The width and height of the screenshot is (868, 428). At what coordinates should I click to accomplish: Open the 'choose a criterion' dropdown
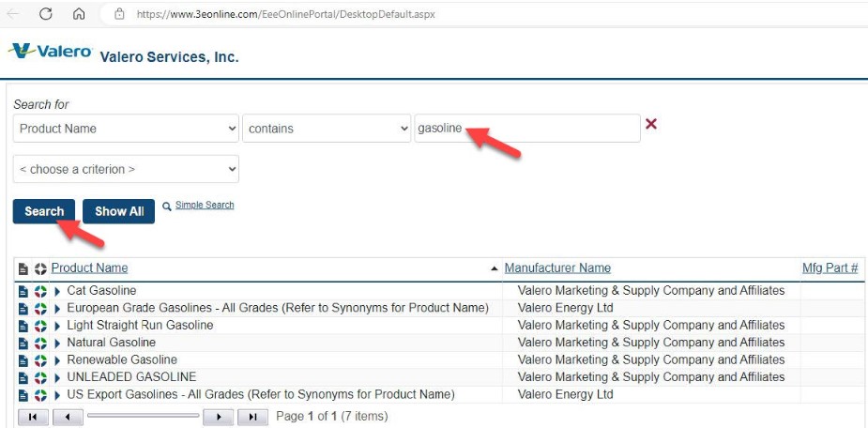point(127,169)
